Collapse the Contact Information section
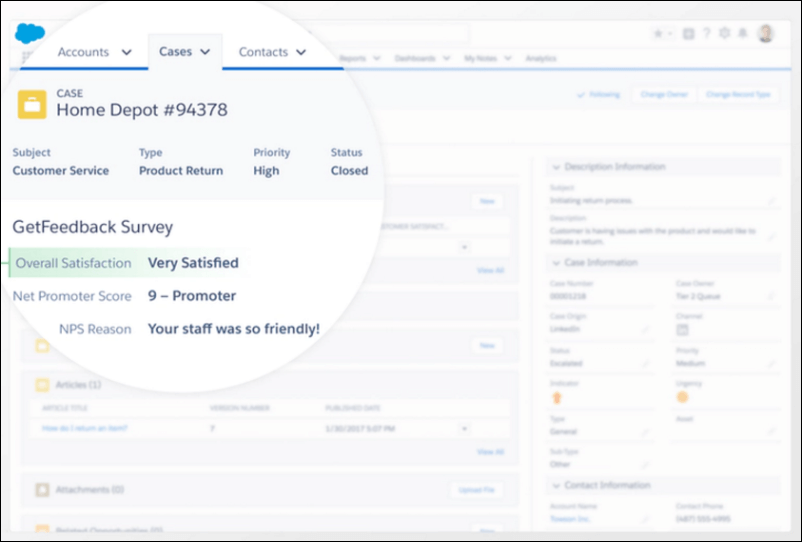The image size is (802, 542). tap(556, 485)
